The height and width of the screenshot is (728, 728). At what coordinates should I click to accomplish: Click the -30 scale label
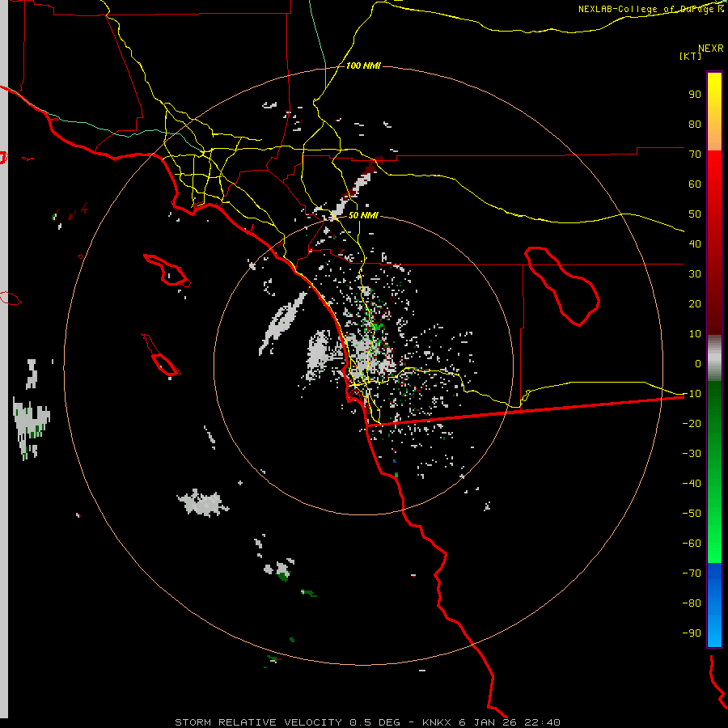coord(692,454)
